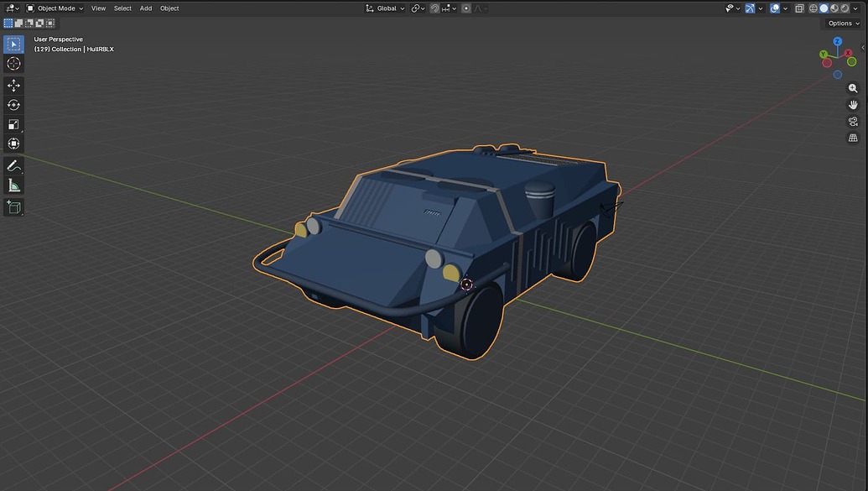Click the zoom view magnifier icon

(853, 88)
